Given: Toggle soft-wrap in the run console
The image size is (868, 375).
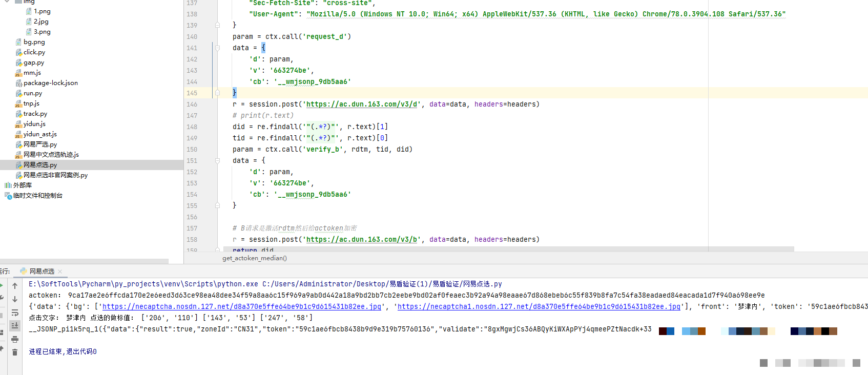Looking at the screenshot, I should click(15, 312).
